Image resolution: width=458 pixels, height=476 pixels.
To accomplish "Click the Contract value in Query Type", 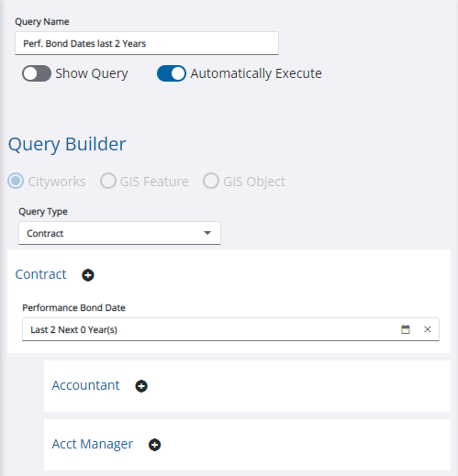I will coord(45,233).
